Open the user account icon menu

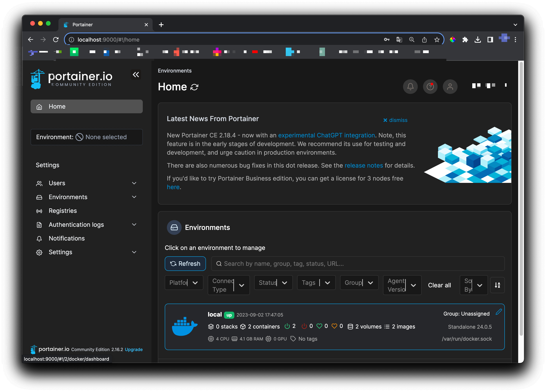click(450, 87)
